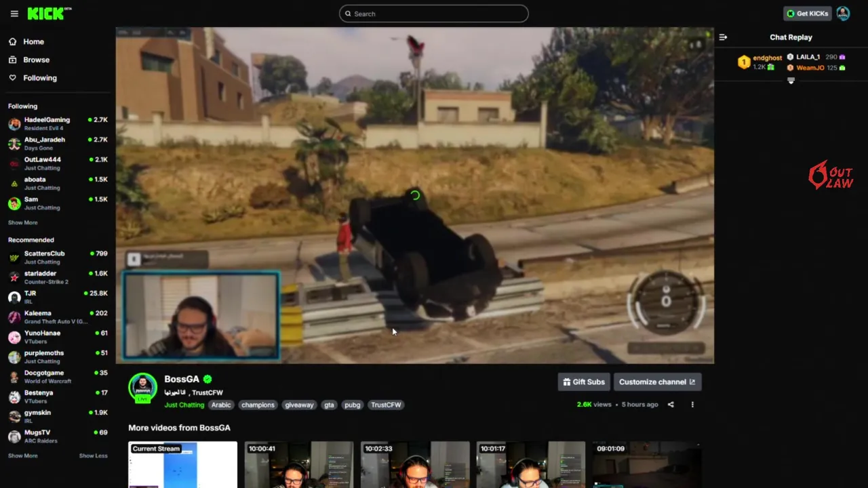Expand Following list with Show more

(23, 223)
